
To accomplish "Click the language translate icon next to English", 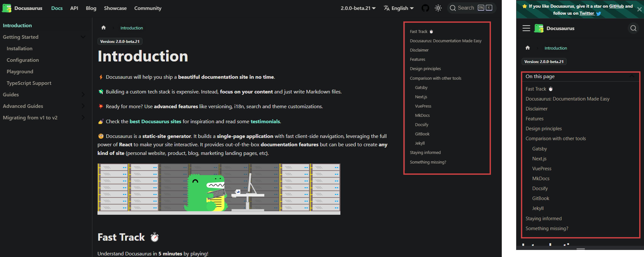I will tap(387, 8).
